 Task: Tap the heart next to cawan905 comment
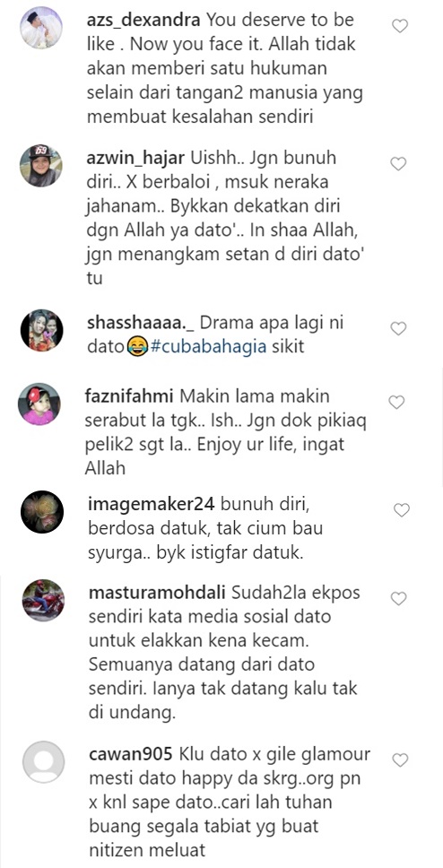pos(400,760)
